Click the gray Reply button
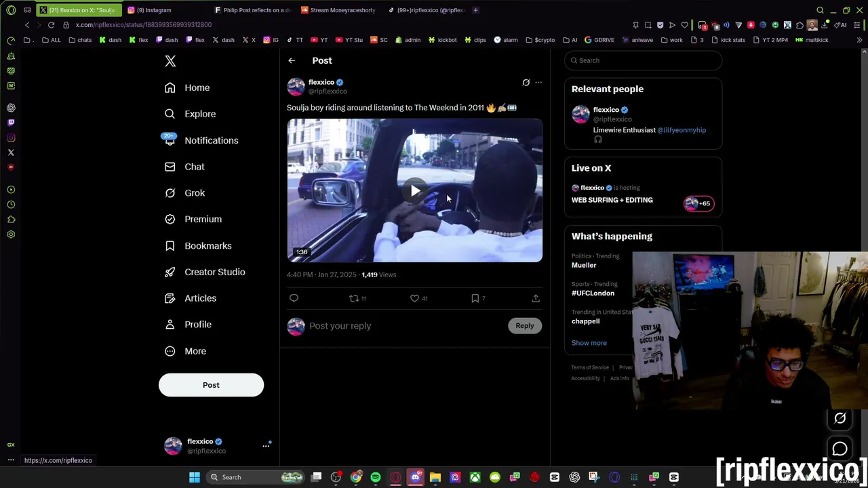Image resolution: width=868 pixels, height=488 pixels. click(x=525, y=326)
